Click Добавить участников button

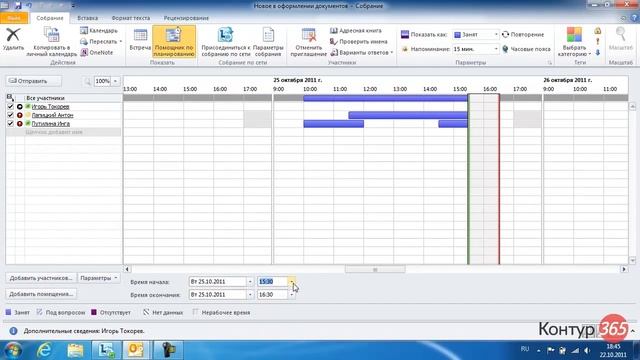pos(41,278)
